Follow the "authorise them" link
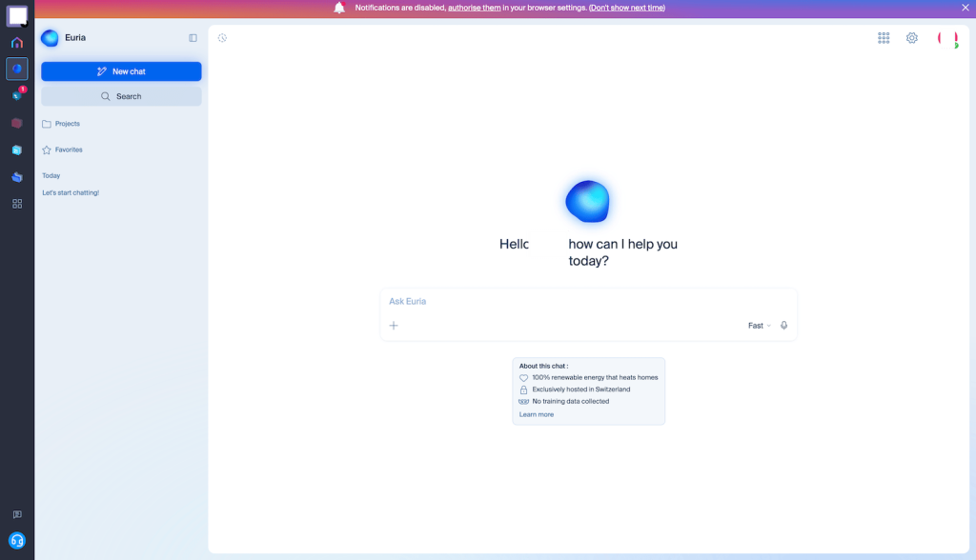Image resolution: width=976 pixels, height=560 pixels. pyautogui.click(x=475, y=8)
